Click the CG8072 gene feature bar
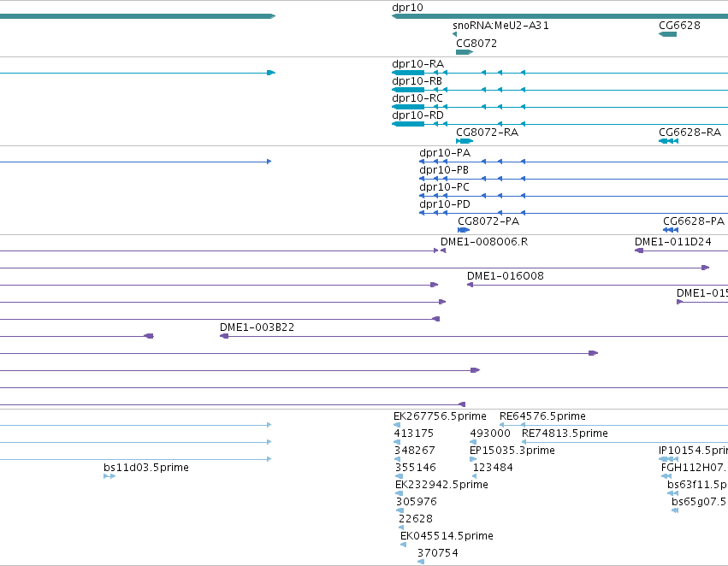The image size is (728, 566). (x=465, y=52)
